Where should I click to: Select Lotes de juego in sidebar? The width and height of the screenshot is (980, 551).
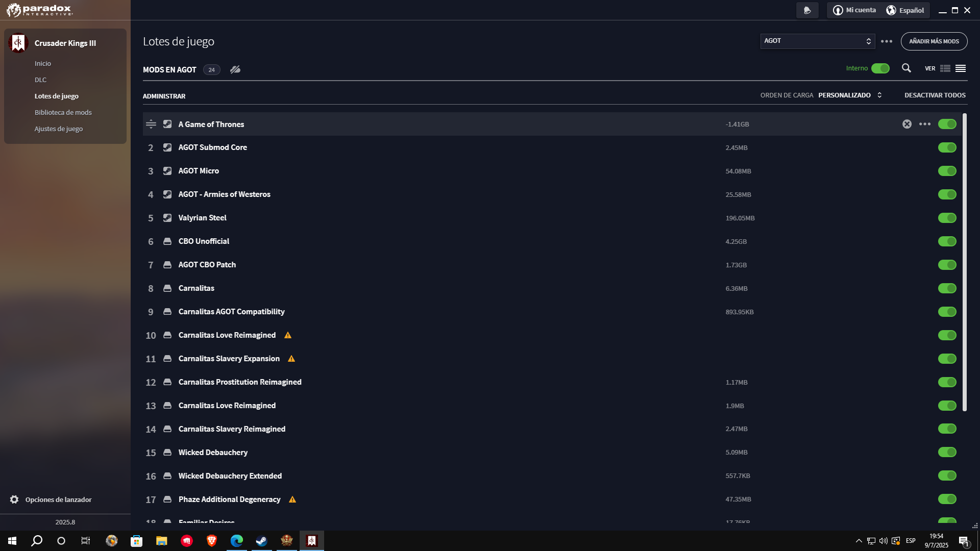[57, 96]
